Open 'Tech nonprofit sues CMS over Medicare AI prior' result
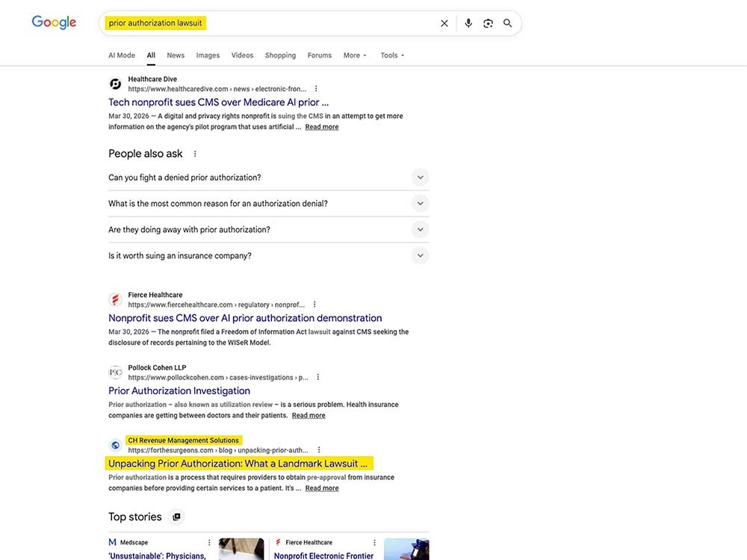Image resolution: width=747 pixels, height=560 pixels. 218,102
